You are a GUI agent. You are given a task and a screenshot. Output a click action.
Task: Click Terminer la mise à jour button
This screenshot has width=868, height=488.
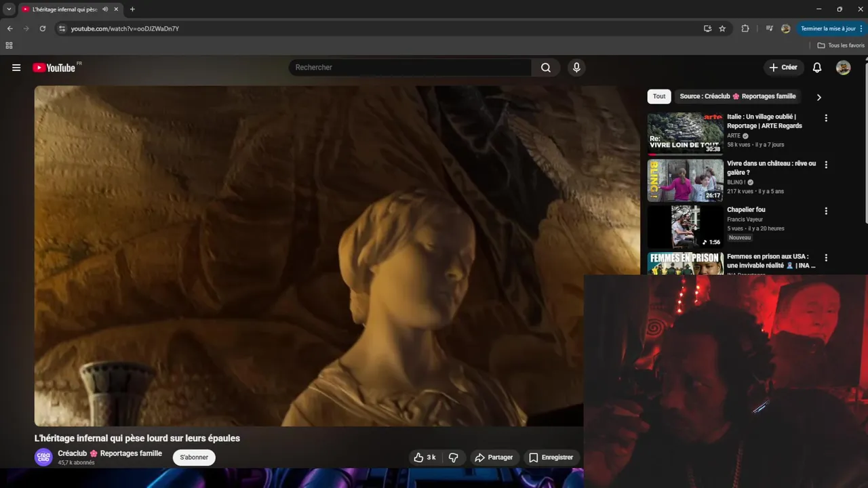pos(832,28)
